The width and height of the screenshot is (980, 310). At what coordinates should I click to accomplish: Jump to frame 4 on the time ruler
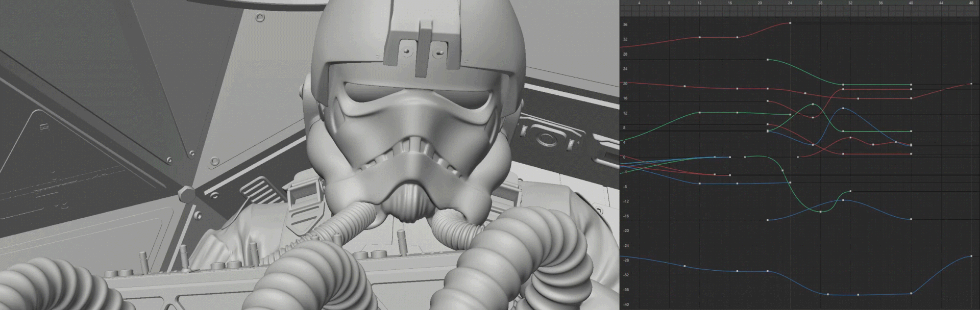(x=639, y=3)
